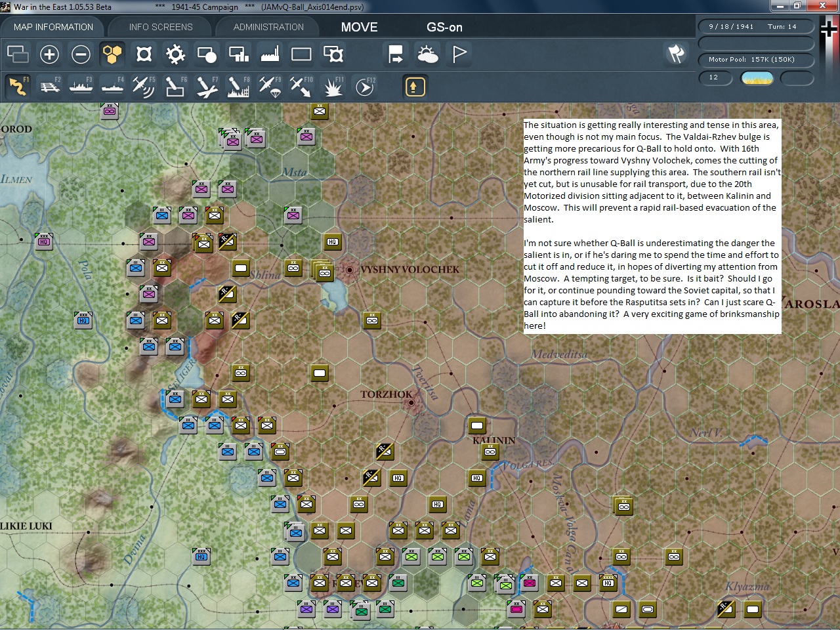
Task: Toggle the hex grid overlay
Action: tap(112, 54)
